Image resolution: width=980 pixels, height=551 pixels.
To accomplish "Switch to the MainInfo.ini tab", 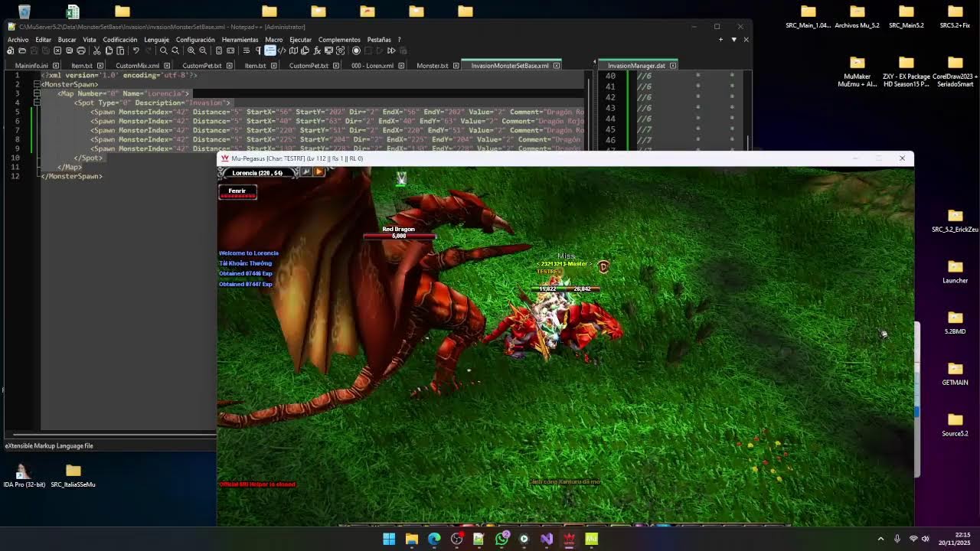I will coord(31,66).
